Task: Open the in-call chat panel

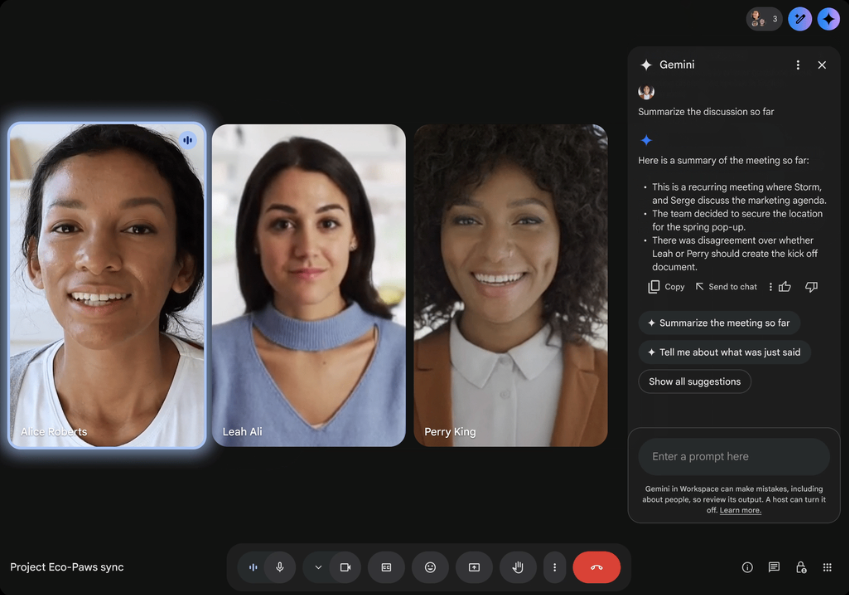Action: [x=774, y=567]
